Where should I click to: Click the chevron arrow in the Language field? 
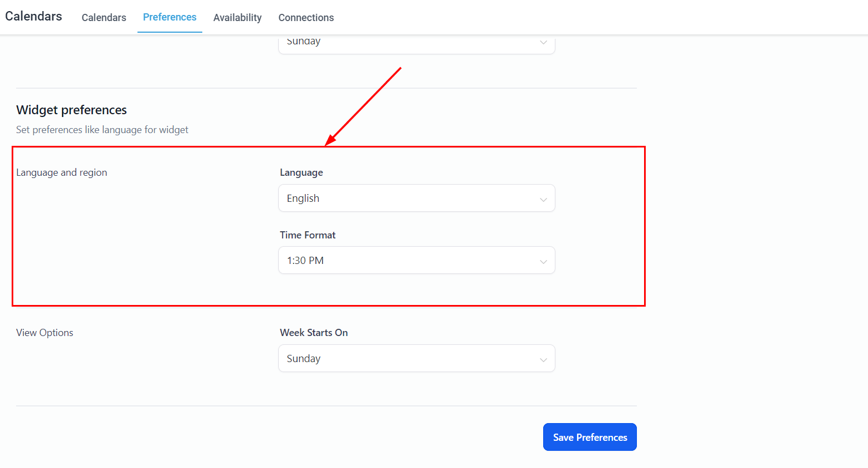pos(543,200)
